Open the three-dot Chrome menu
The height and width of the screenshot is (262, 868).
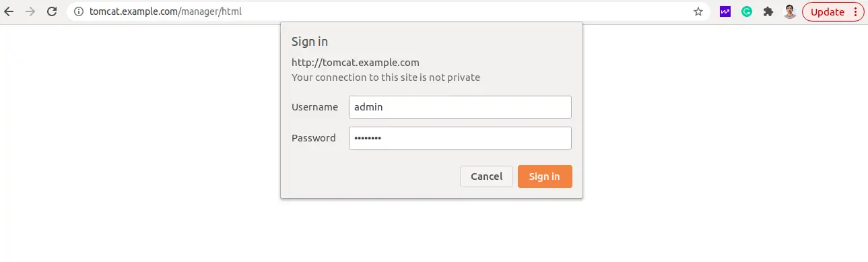coord(855,11)
